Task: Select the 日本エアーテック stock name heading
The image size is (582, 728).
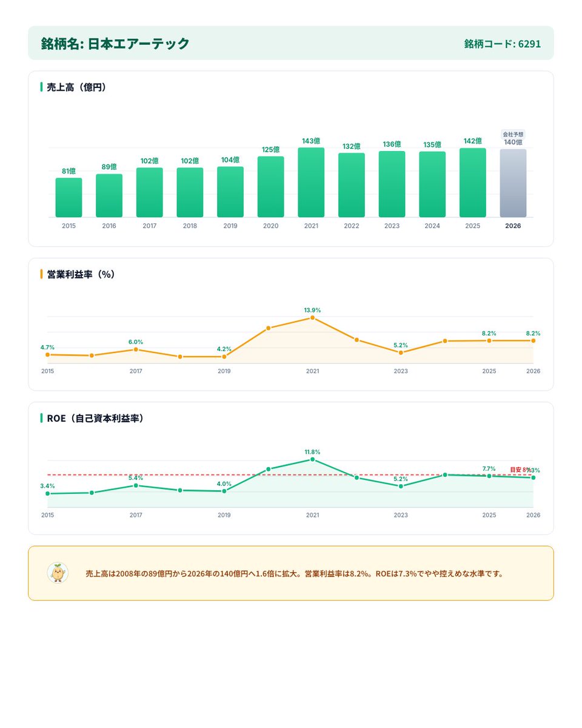Action: click(115, 44)
